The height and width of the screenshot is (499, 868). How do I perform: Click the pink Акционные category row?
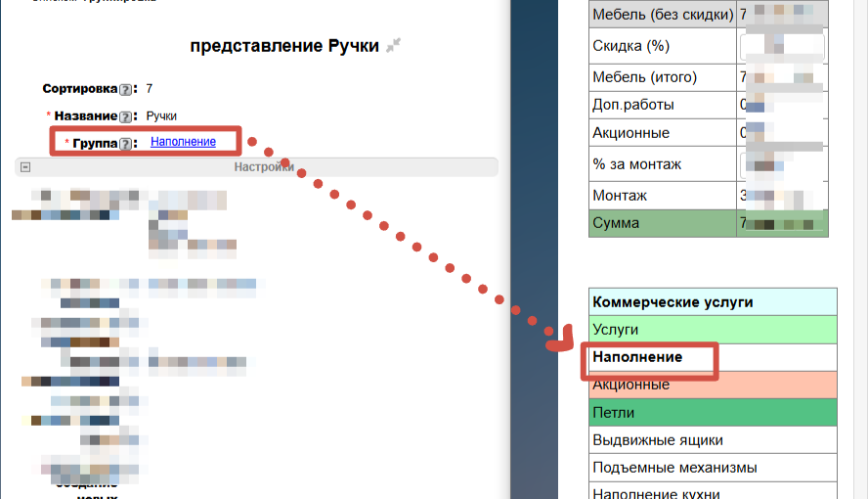[714, 385]
